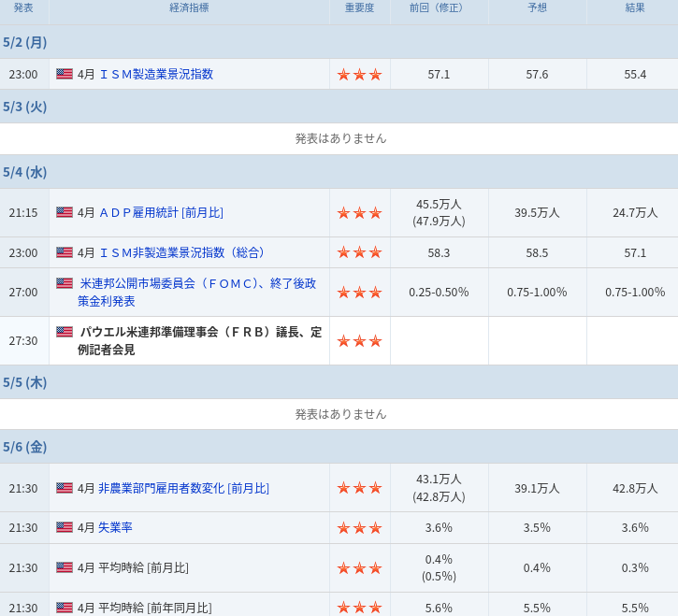The height and width of the screenshot is (616, 678).
Task: Click the 発表はありません text under 5/5
Action: pyautogui.click(x=340, y=414)
